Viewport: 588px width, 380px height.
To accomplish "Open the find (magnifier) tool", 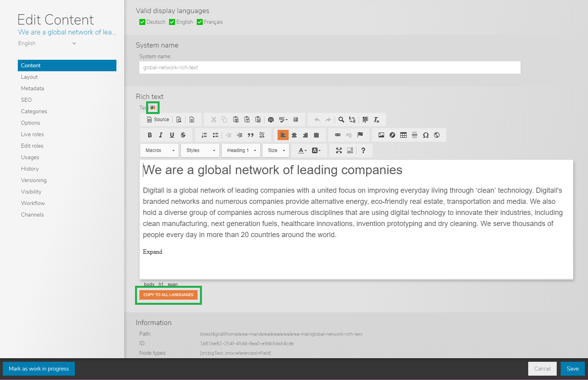I will click(x=341, y=120).
